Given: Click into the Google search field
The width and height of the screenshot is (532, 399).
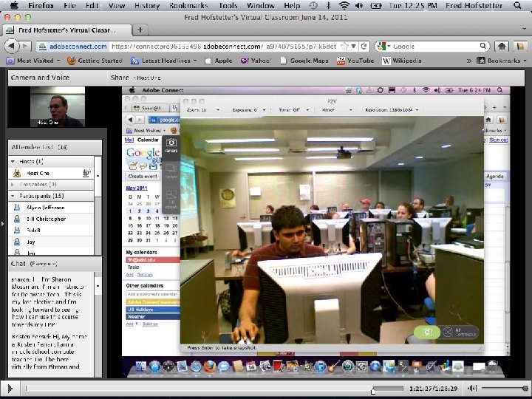Looking at the screenshot, I should (432, 46).
